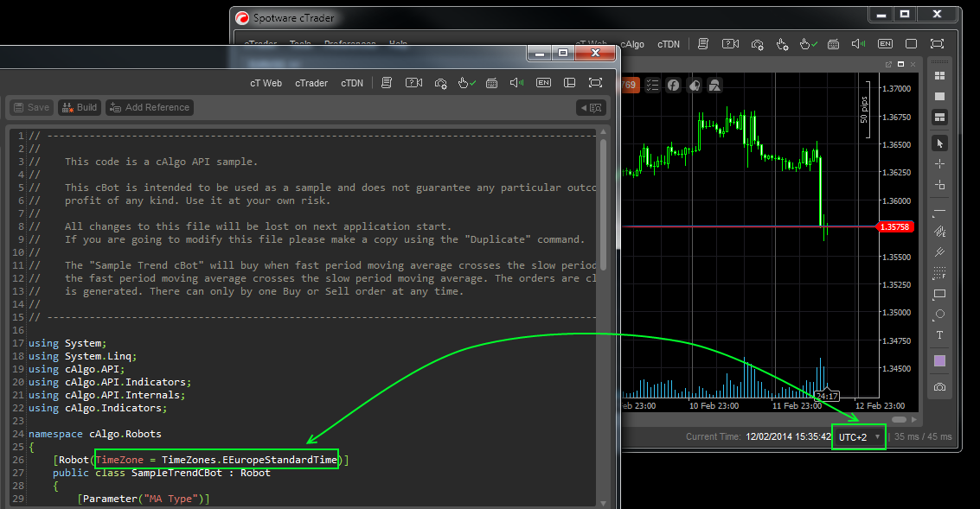This screenshot has width=980, height=509.
Task: Detach the chart with pop-out icon
Action: pyautogui.click(x=888, y=64)
